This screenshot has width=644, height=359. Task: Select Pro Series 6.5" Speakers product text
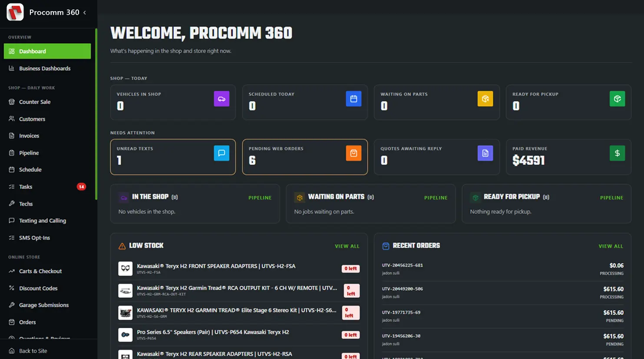213,332
